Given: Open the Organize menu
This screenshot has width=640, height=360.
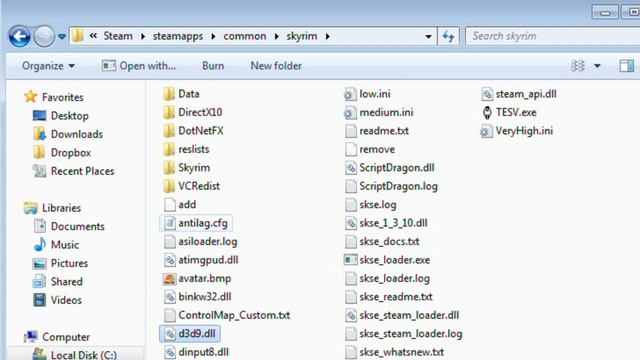Looking at the screenshot, I should point(48,66).
